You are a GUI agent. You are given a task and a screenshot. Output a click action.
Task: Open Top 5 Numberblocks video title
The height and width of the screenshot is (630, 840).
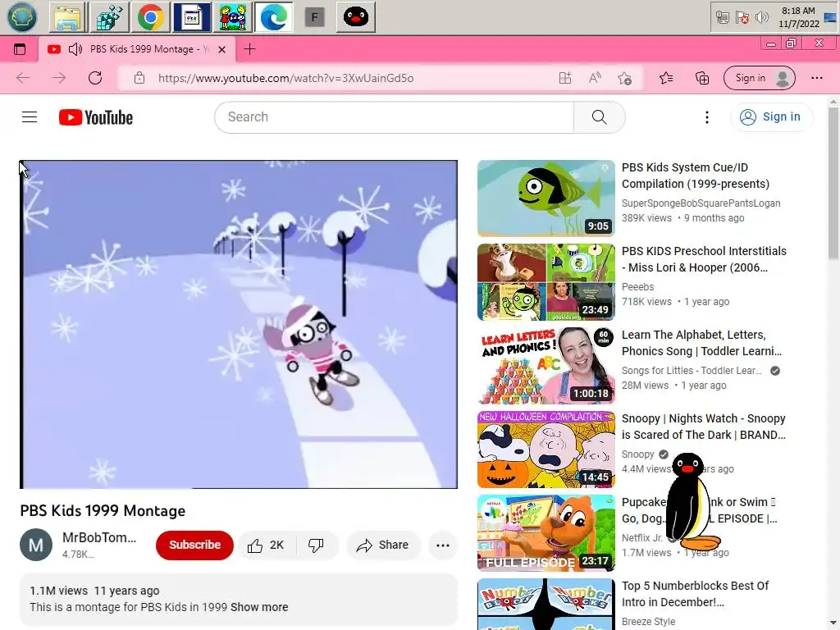(x=695, y=594)
